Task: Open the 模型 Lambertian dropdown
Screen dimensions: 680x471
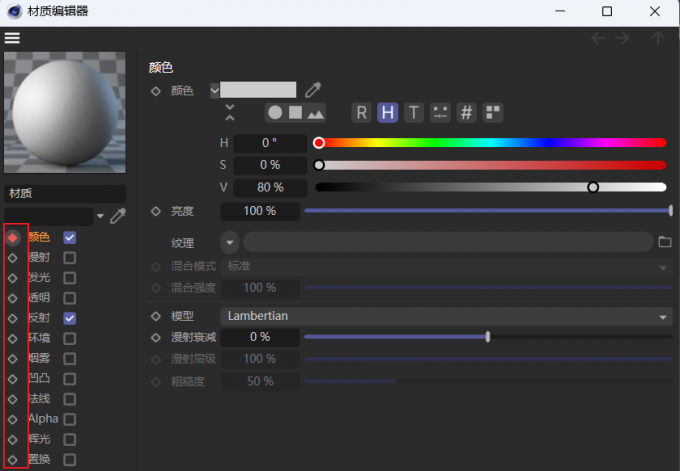Action: click(447, 316)
